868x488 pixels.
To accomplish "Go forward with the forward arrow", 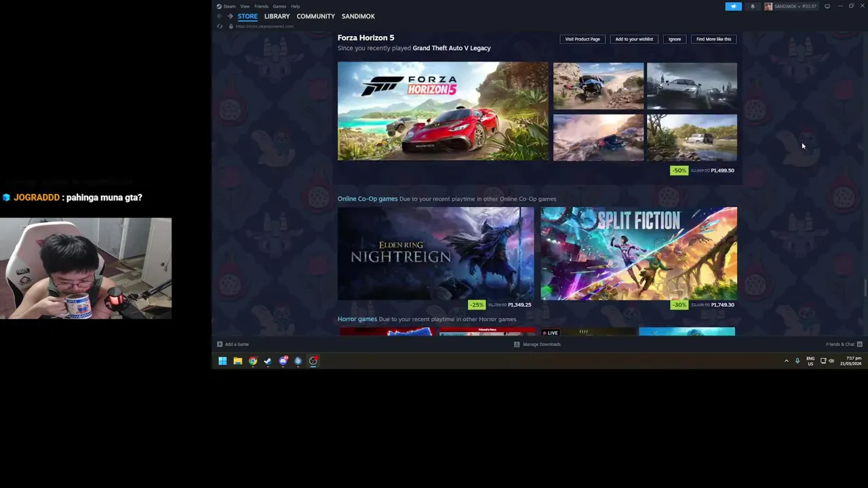I will pyautogui.click(x=230, y=16).
